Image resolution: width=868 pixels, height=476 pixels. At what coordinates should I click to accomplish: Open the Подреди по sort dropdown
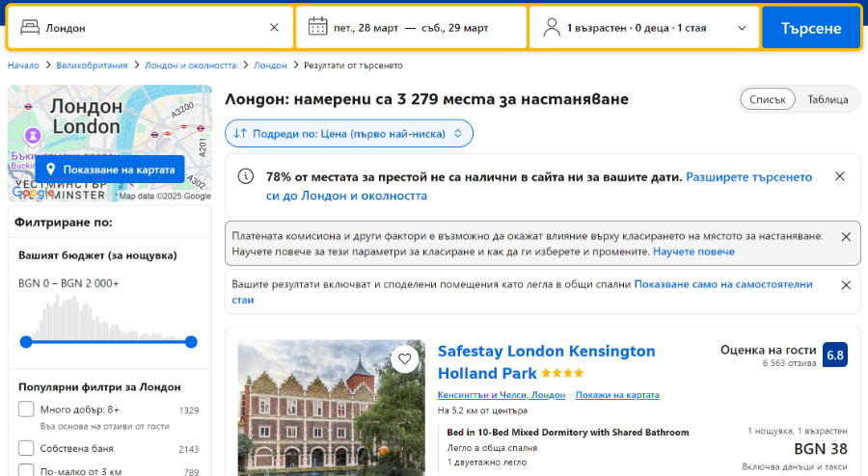coord(349,133)
